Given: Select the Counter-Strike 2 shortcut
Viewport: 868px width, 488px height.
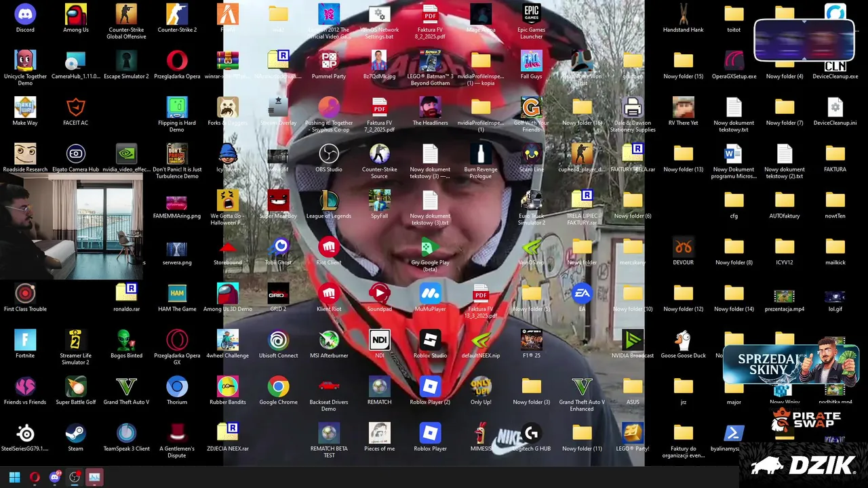Looking at the screenshot, I should (x=177, y=18).
